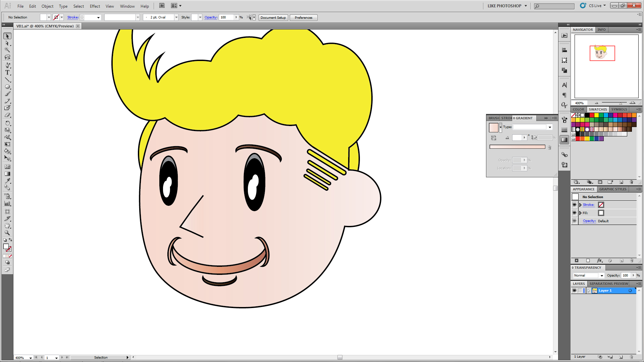Switch to the Symbols tab
Viewport: 644px width, 362px height.
coord(619,109)
